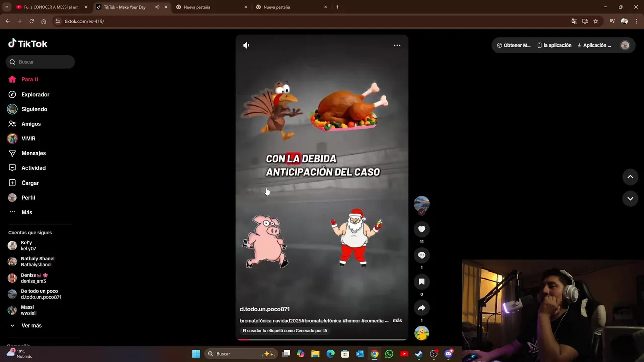Open File Explorer from taskbar
This screenshot has height=362, width=644.
tap(315, 354)
